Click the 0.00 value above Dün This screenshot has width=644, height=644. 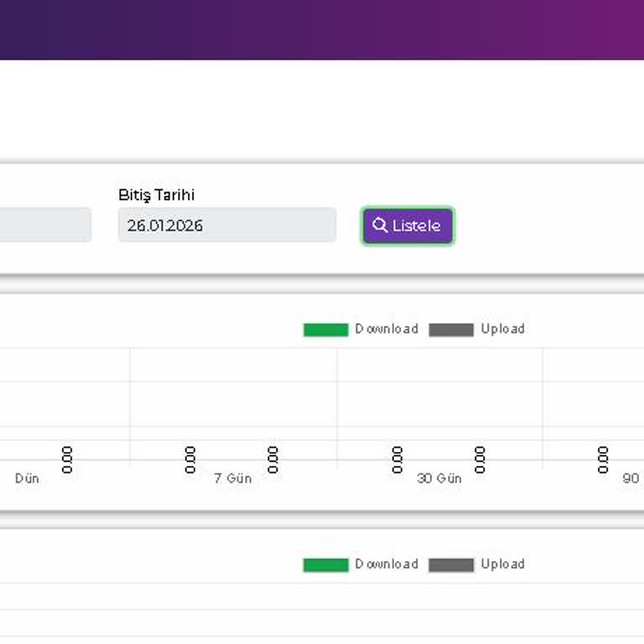click(x=67, y=460)
